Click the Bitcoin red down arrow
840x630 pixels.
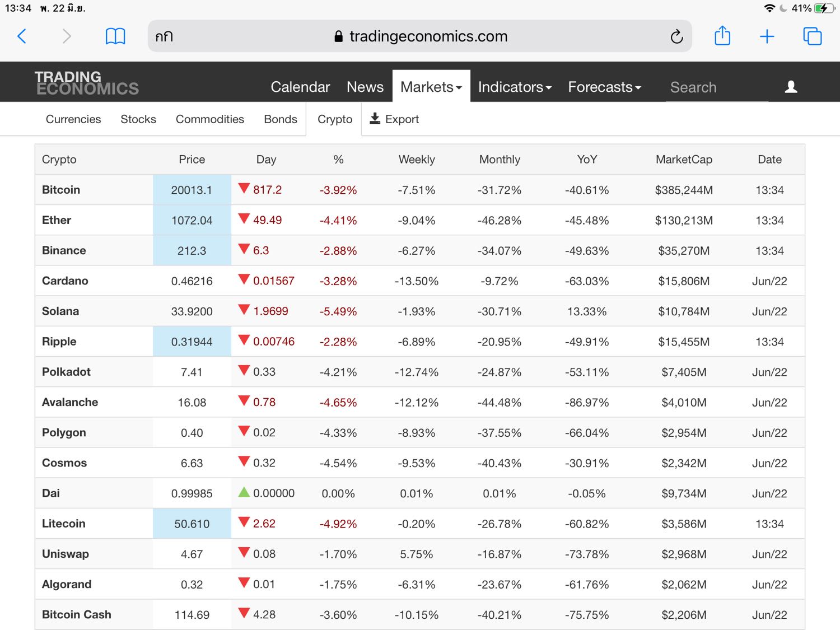(x=244, y=188)
